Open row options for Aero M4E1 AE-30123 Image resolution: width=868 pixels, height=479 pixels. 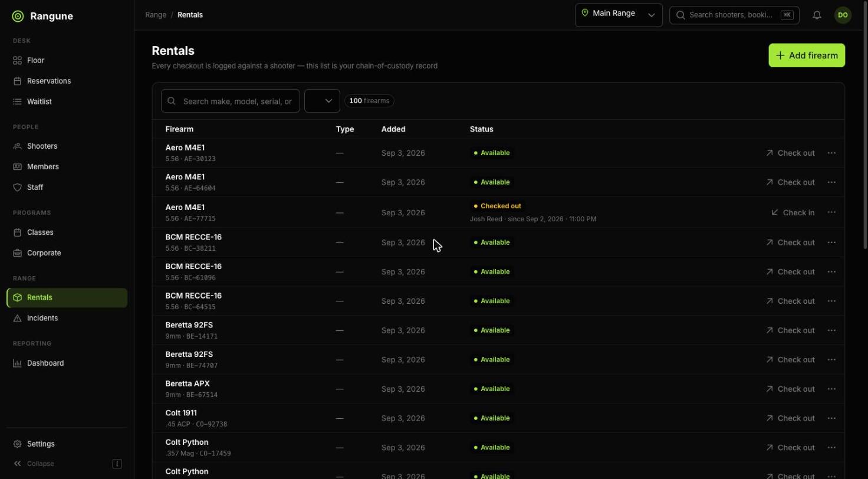[x=831, y=153]
